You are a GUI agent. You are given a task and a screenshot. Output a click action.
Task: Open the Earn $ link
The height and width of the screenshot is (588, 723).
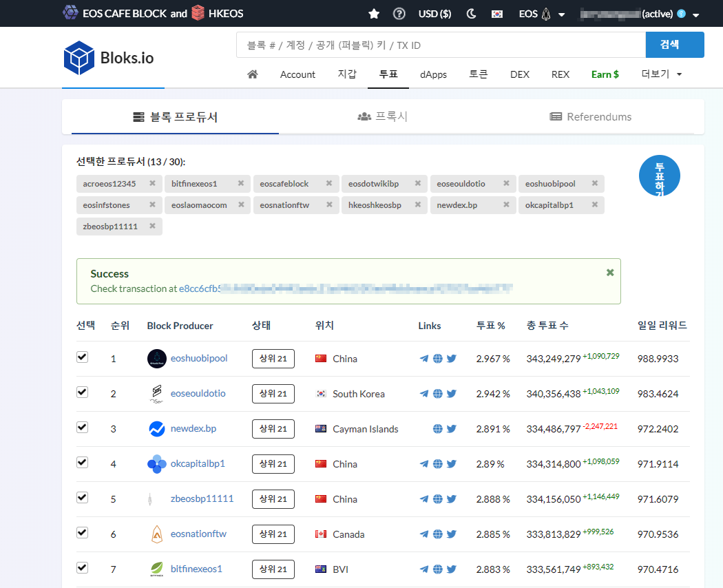point(605,74)
